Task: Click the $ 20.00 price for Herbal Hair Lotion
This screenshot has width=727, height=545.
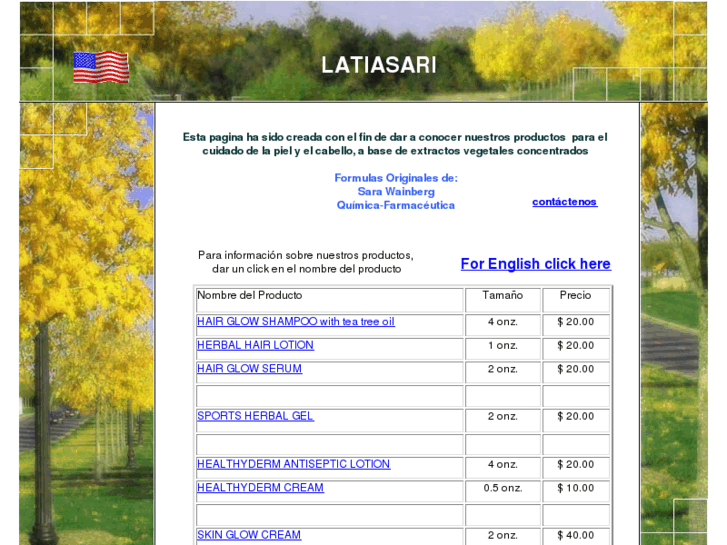Action: pyautogui.click(x=575, y=346)
